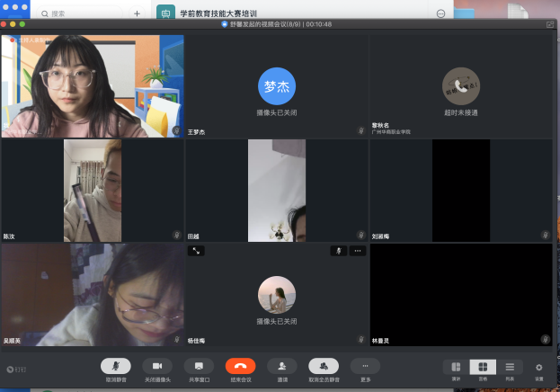Click the fullscreen icon in meeting title bar
This screenshot has width=560, height=392.
(x=550, y=24)
